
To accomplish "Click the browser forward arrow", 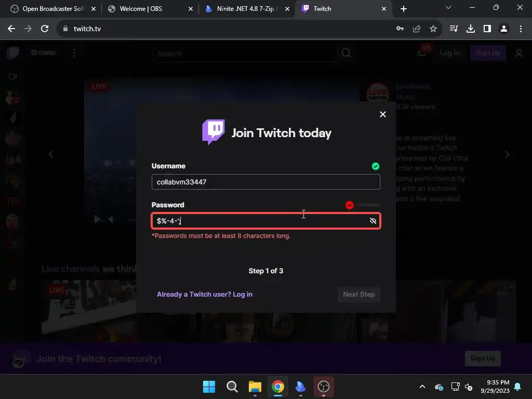I will click(x=28, y=29).
